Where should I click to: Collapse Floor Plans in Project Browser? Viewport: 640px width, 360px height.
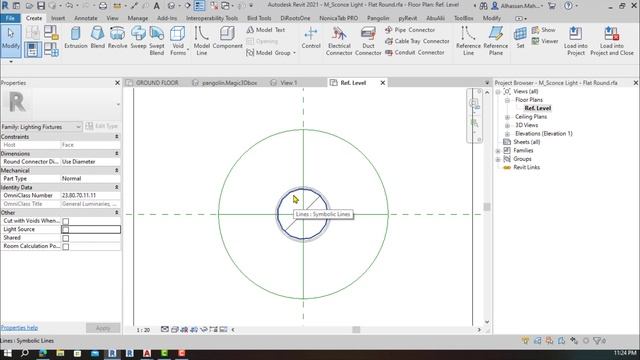point(507,100)
